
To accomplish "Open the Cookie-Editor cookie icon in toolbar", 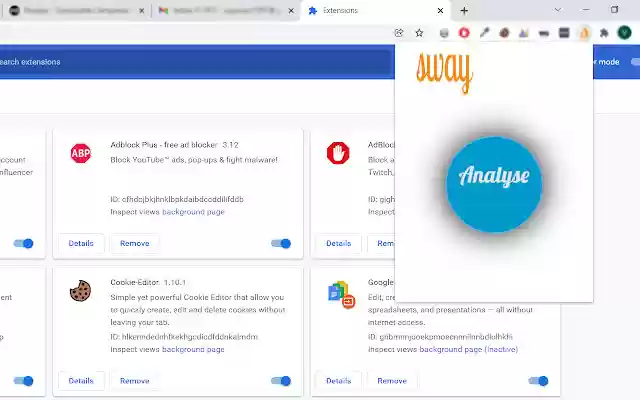I will pos(504,33).
